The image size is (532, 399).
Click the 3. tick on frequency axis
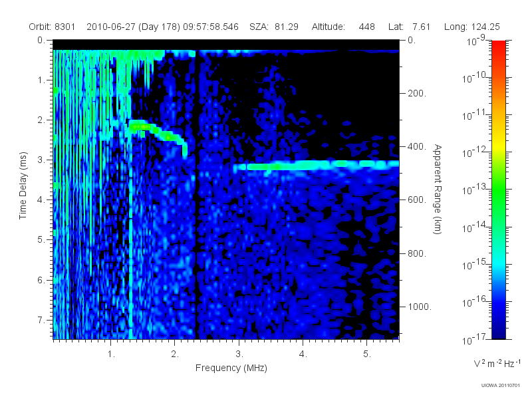point(239,354)
